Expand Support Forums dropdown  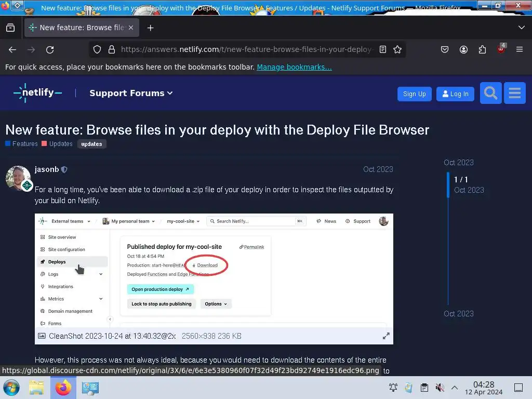(x=131, y=93)
